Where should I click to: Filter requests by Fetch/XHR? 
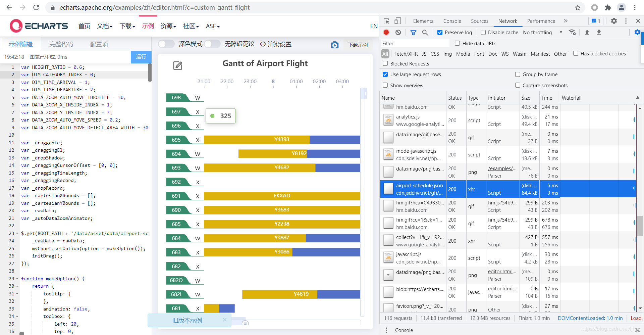point(406,54)
